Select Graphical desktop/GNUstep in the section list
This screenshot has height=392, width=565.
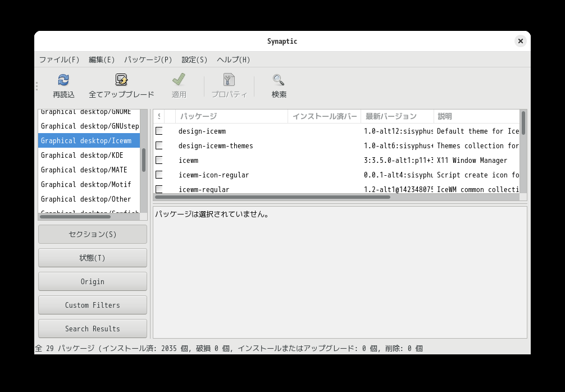(89, 126)
